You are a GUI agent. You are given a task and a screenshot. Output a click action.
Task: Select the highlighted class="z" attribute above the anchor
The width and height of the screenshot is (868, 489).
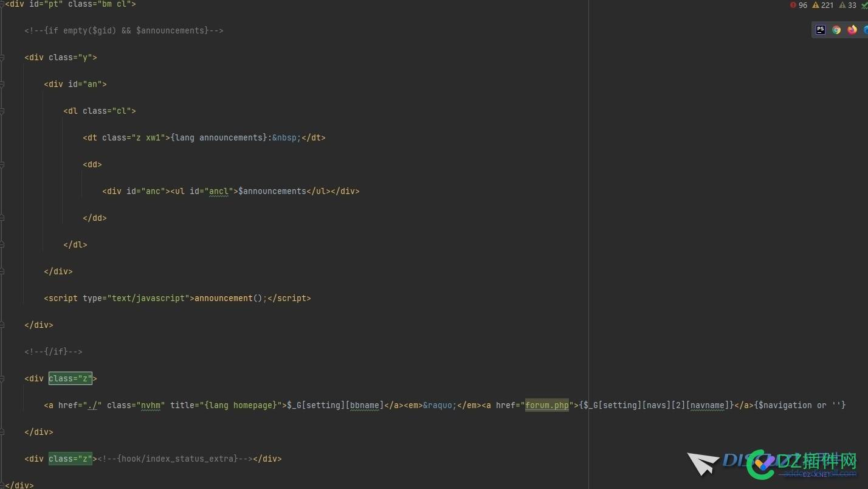(71, 378)
